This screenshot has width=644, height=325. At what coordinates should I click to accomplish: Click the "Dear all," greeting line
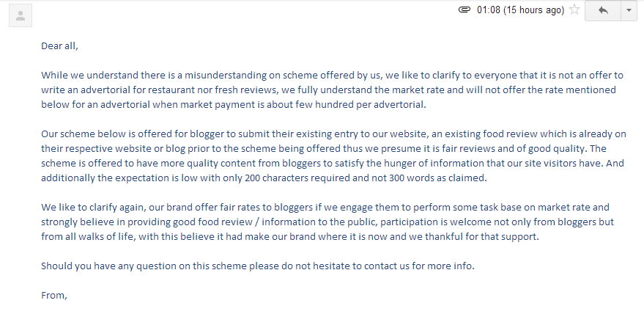coord(59,45)
